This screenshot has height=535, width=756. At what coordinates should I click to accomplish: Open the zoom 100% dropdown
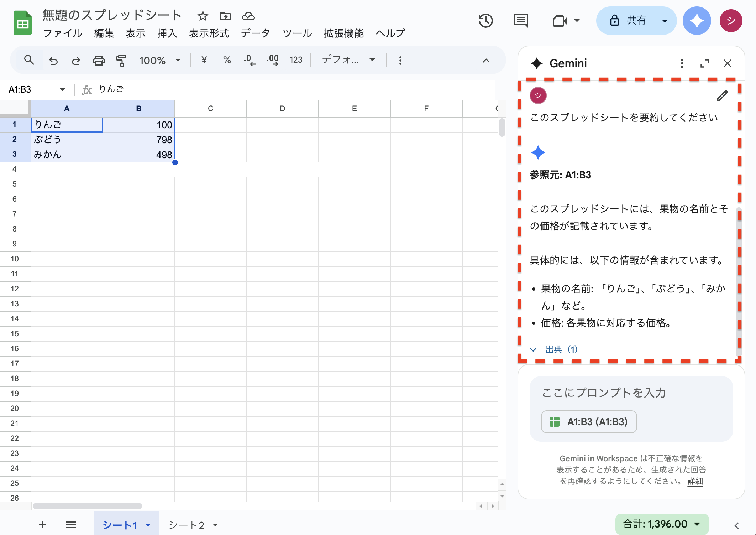(160, 60)
